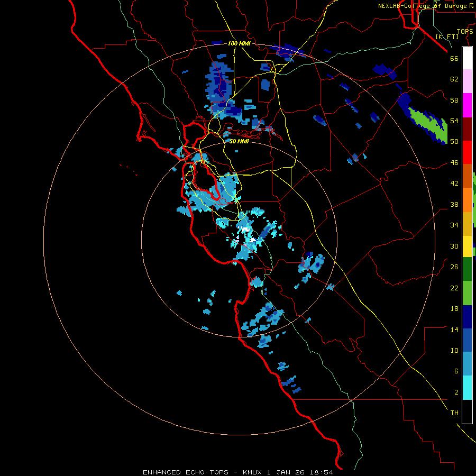
Task: Click the '18' legend value
Action: coord(454,309)
